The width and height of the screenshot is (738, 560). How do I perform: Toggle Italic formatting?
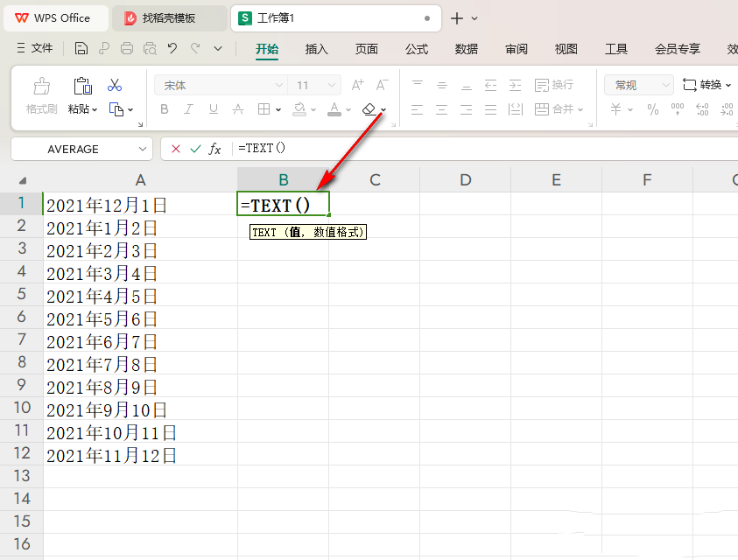pyautogui.click(x=188, y=109)
